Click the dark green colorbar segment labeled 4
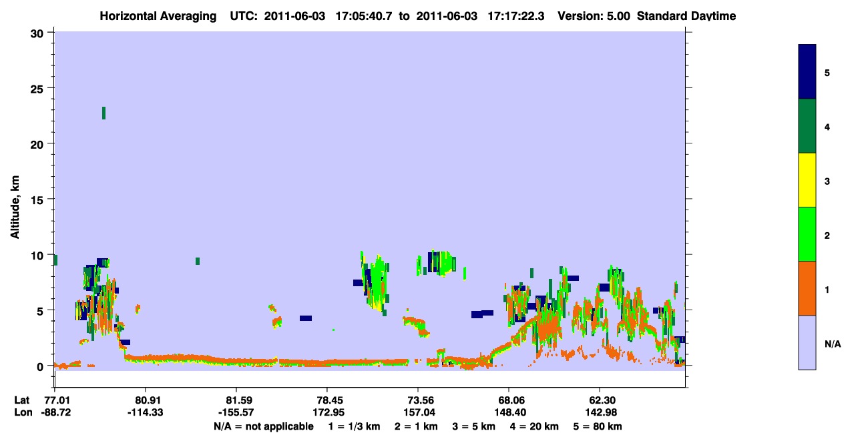Viewport: 868px width, 445px height. point(807,126)
